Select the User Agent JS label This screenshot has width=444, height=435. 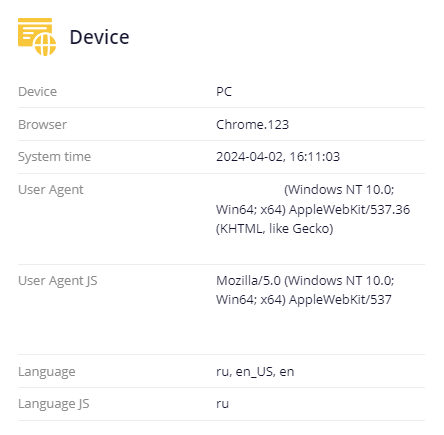[x=58, y=281]
